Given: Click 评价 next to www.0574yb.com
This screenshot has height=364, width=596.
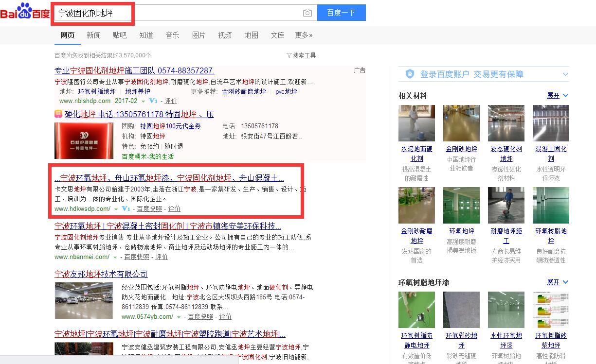Looking at the screenshot, I should coord(225,317).
